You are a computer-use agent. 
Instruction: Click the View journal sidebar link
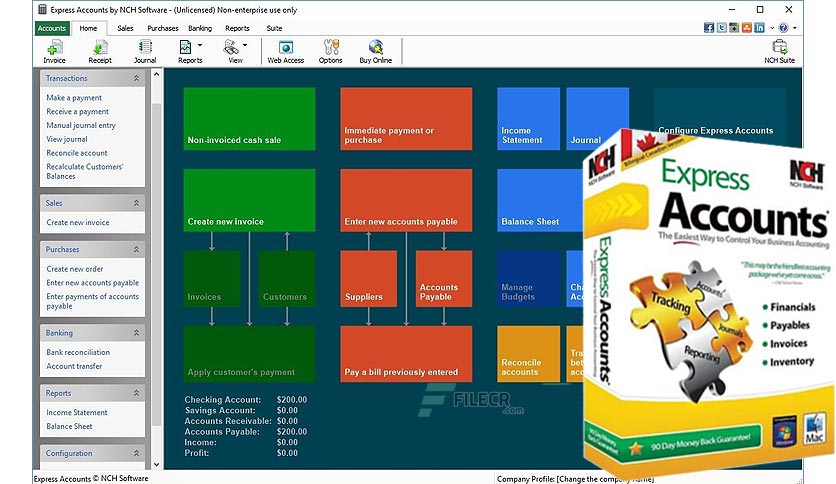pos(67,139)
